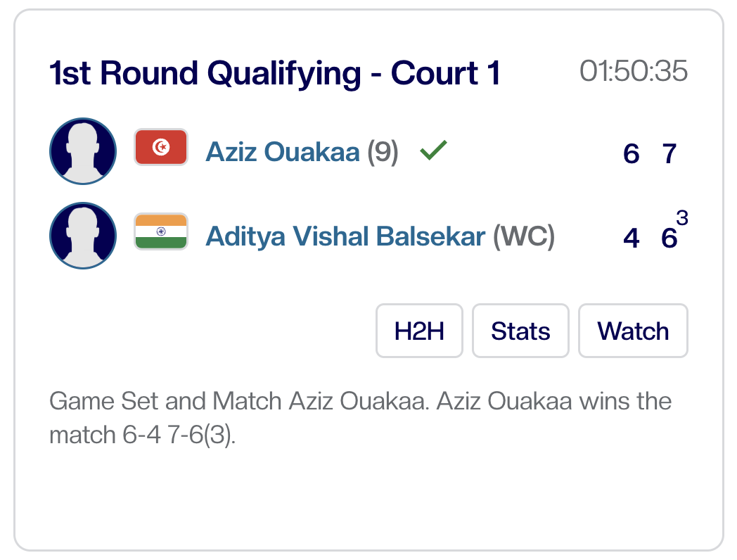Click Aziz Ouakaa's seed number (9)
Image resolution: width=737 pixels, height=560 pixels.
coord(383,152)
